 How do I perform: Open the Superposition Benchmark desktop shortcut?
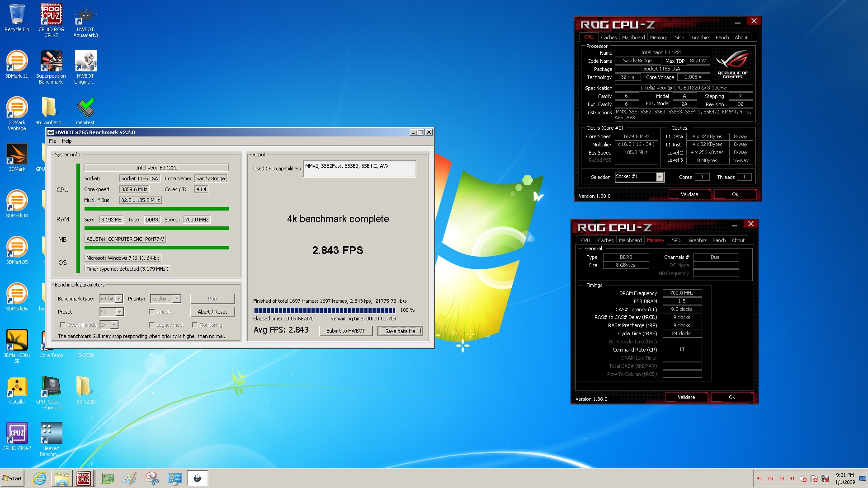coord(51,67)
